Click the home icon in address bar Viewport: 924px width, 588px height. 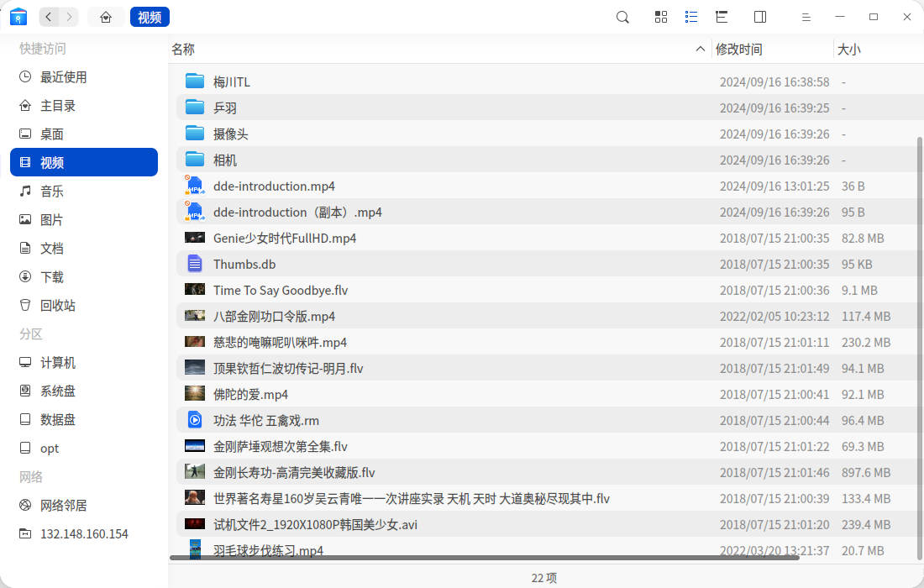click(x=106, y=17)
